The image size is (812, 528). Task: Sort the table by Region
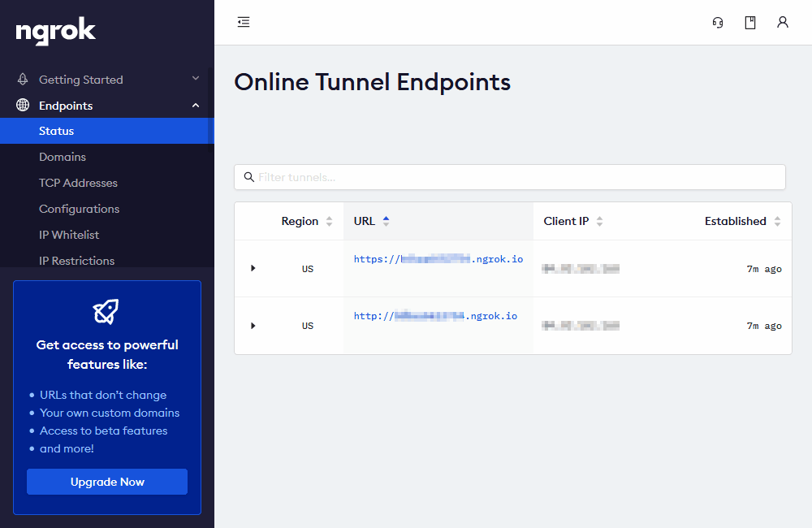[x=307, y=221]
